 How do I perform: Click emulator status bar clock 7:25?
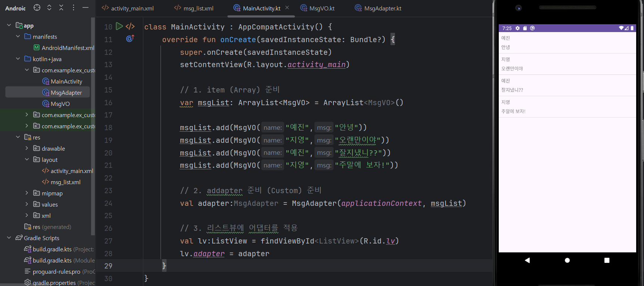(x=507, y=28)
